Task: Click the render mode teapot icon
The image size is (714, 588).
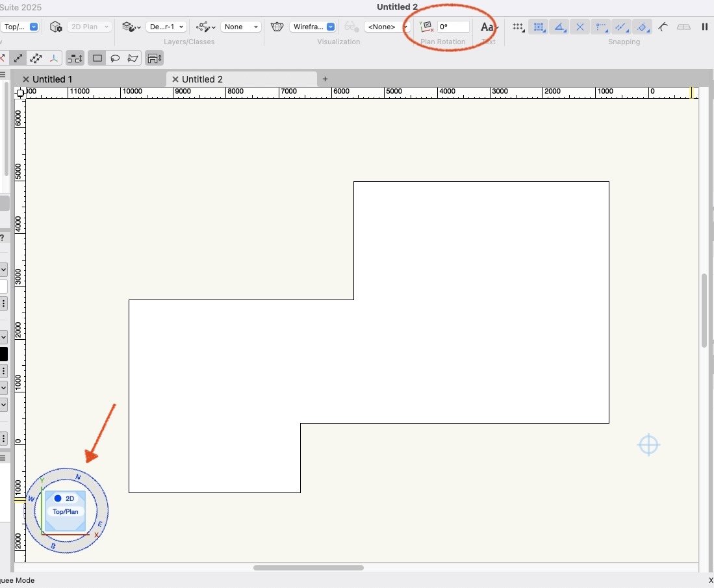Action: tap(277, 27)
